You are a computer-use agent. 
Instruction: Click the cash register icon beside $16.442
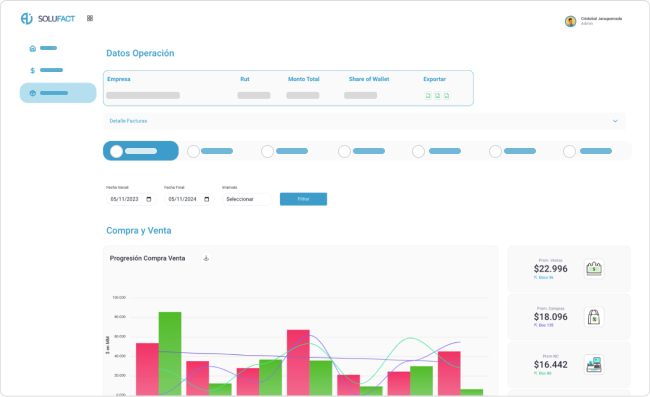click(594, 365)
